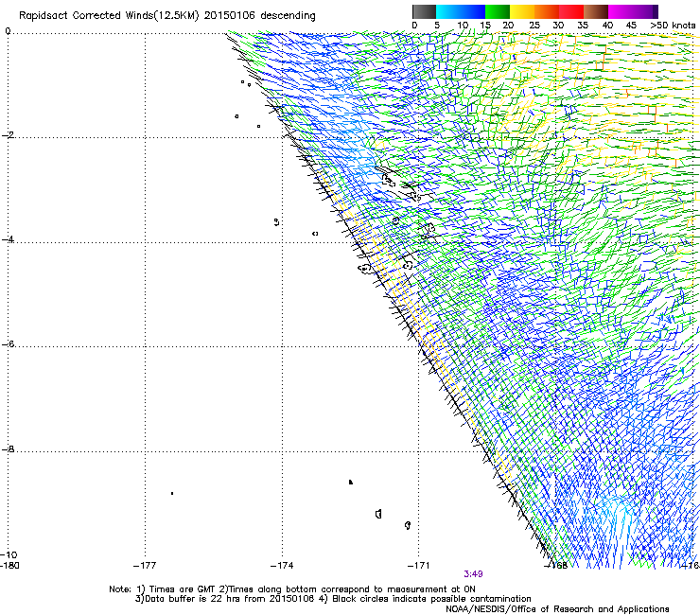Click the '-8' latitude axis label

tap(9, 448)
